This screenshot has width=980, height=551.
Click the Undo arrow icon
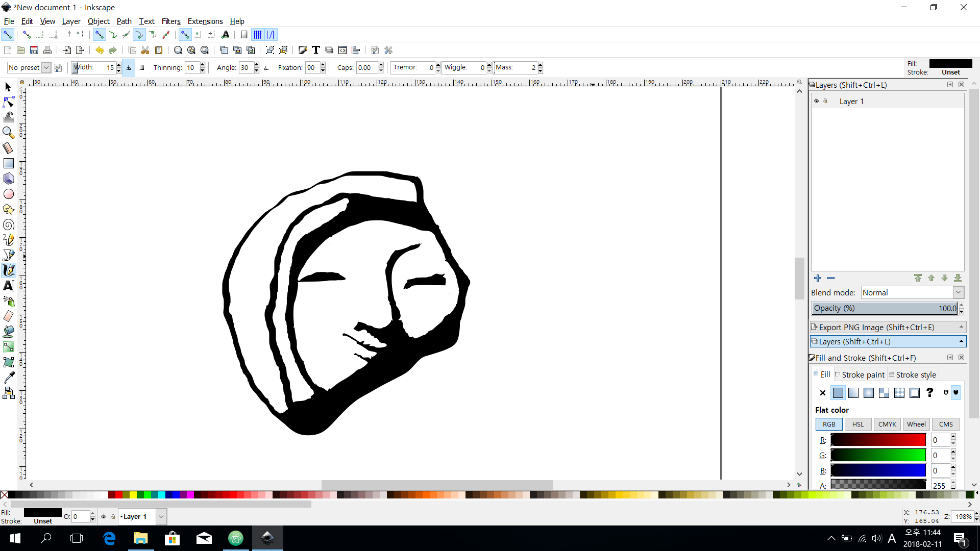[99, 50]
